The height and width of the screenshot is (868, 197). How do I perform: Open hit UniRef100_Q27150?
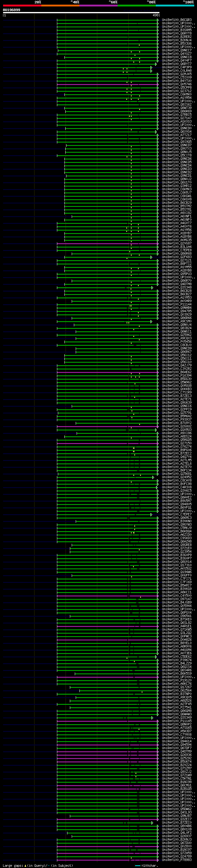[x=176, y=443]
